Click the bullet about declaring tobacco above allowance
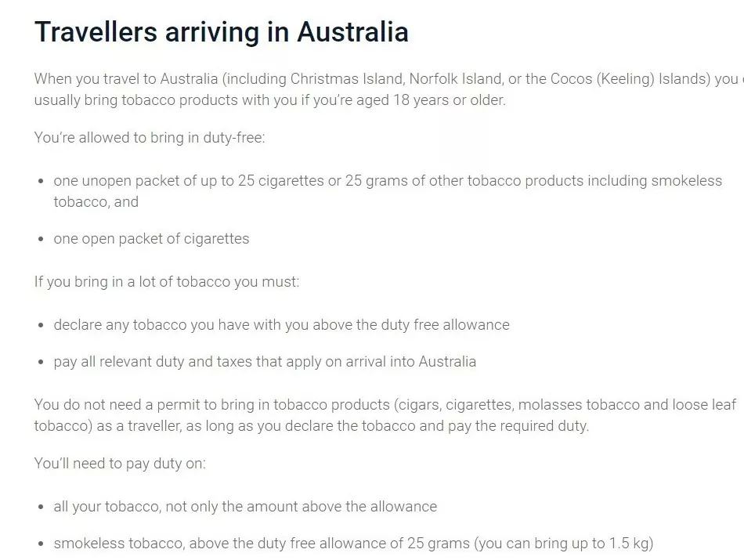The width and height of the screenshot is (744, 560). 281,324
